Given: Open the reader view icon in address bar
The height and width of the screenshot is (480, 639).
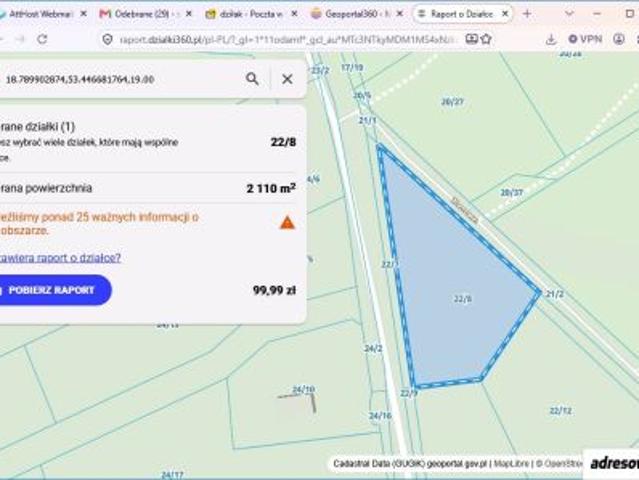Looking at the screenshot, I should 472,39.
